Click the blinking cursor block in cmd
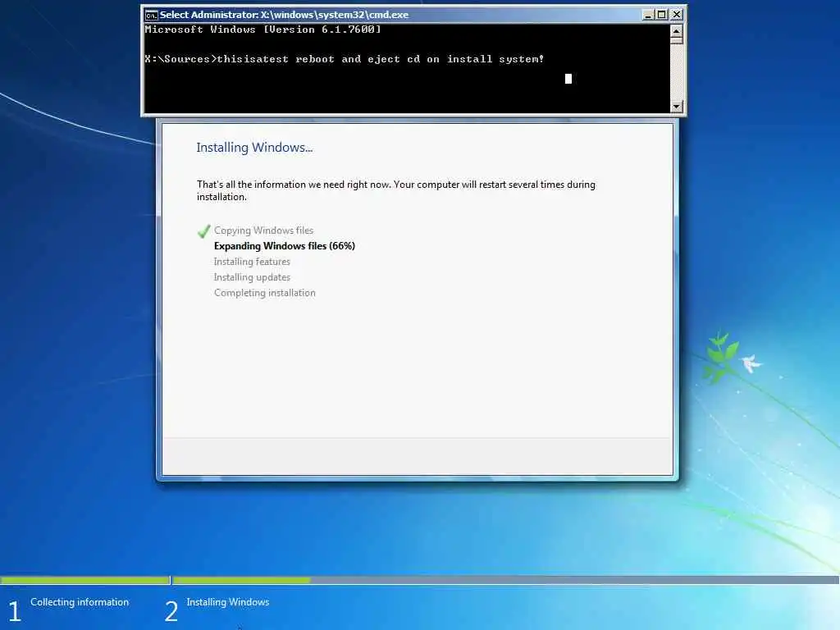This screenshot has height=630, width=840. pos(568,79)
